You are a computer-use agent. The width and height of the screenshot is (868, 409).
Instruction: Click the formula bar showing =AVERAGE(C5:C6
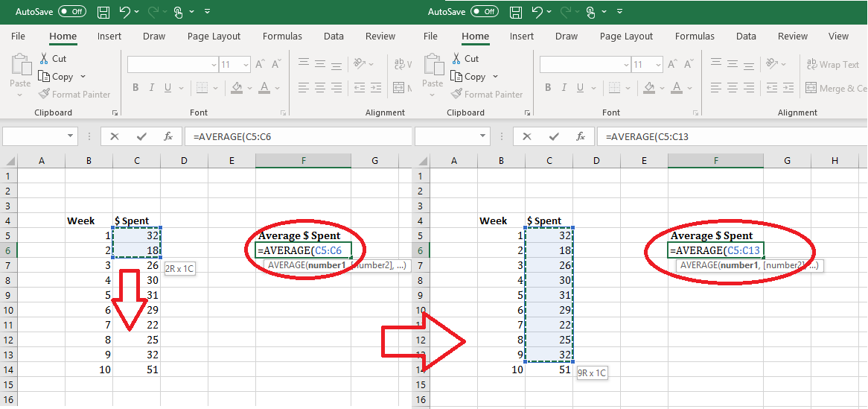(298, 136)
